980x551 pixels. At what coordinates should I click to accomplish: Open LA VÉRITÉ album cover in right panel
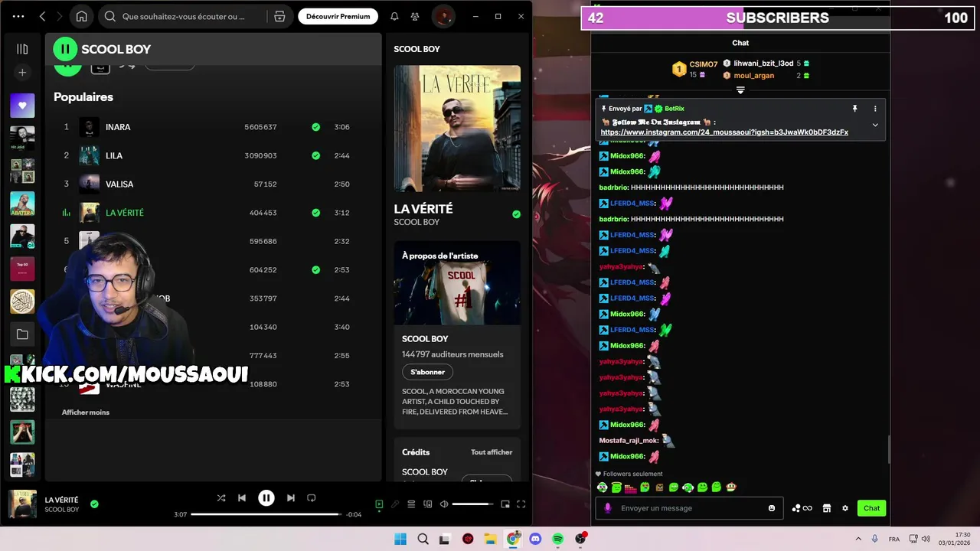[457, 128]
